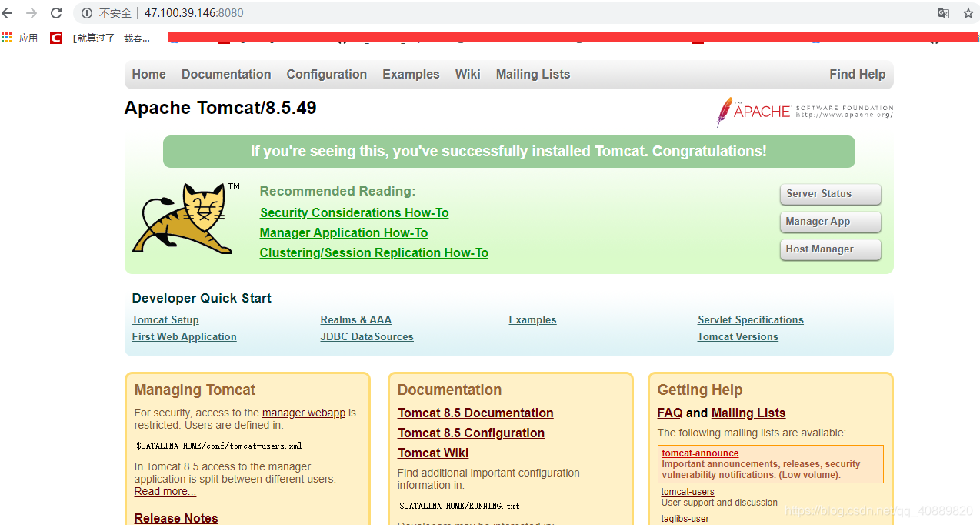Open Security Considerations How-To link

click(x=354, y=212)
